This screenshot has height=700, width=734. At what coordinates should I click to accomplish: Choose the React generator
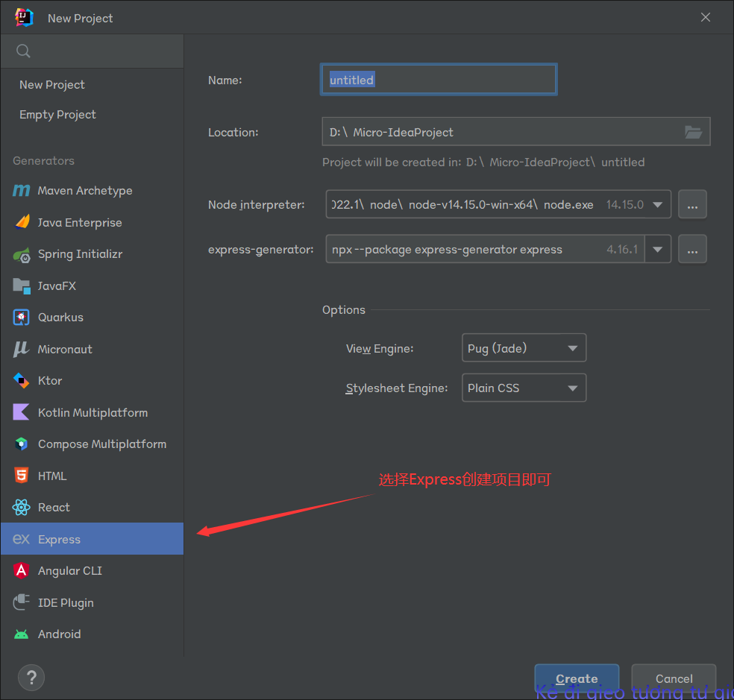coord(92,507)
